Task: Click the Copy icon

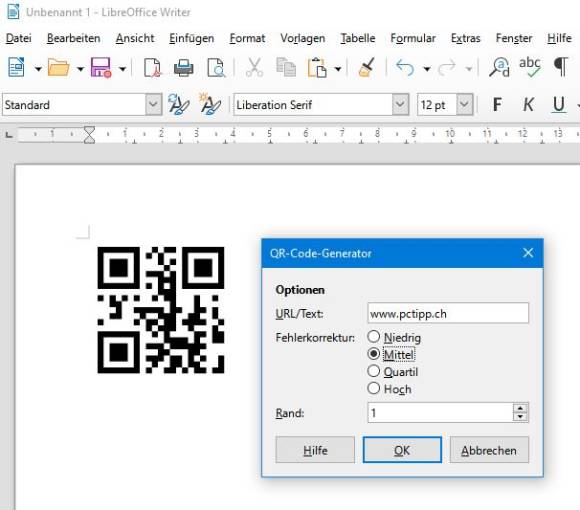Action: coord(286,67)
